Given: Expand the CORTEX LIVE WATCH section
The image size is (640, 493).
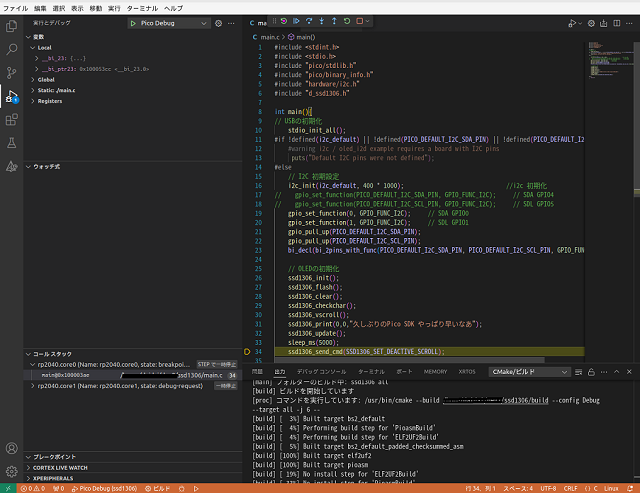Looking at the screenshot, I should click(x=60, y=467).
